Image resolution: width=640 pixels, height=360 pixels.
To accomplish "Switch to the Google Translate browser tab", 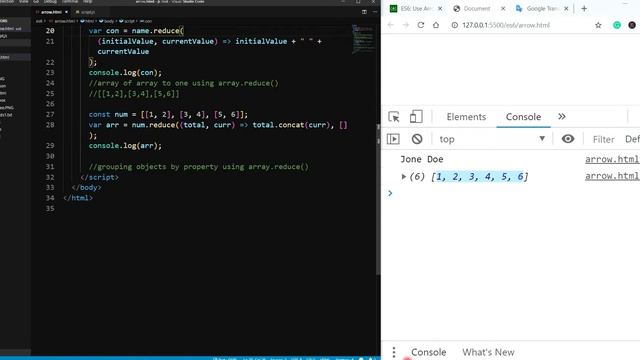I will tap(541, 9).
